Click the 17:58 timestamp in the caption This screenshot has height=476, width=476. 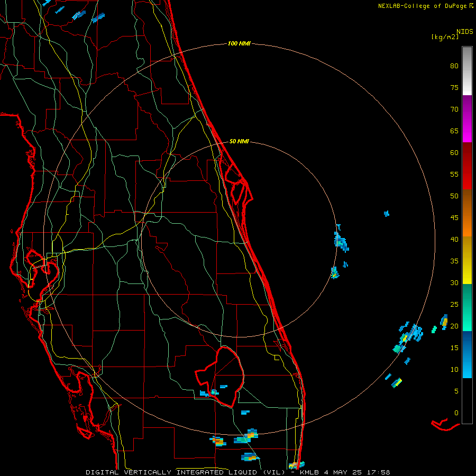379,472
